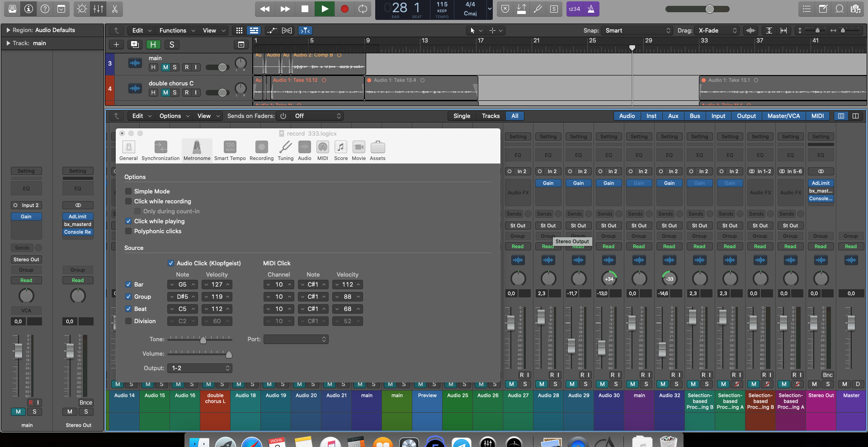The width and height of the screenshot is (868, 447).
Task: Toggle the metronome click button in toolbar
Action: (x=590, y=9)
